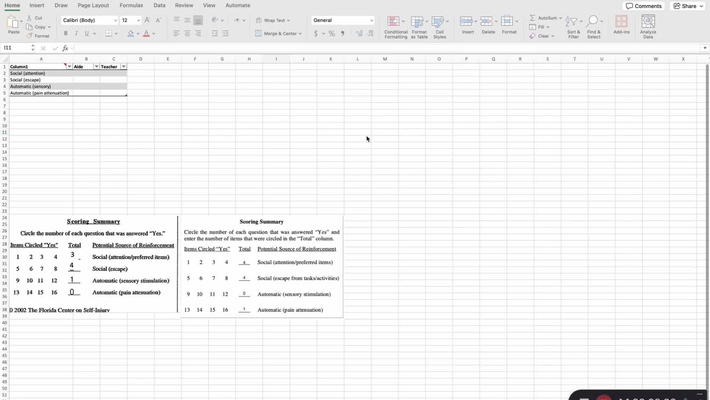Open Format as Table gallery
The image size is (710, 400).
click(419, 27)
